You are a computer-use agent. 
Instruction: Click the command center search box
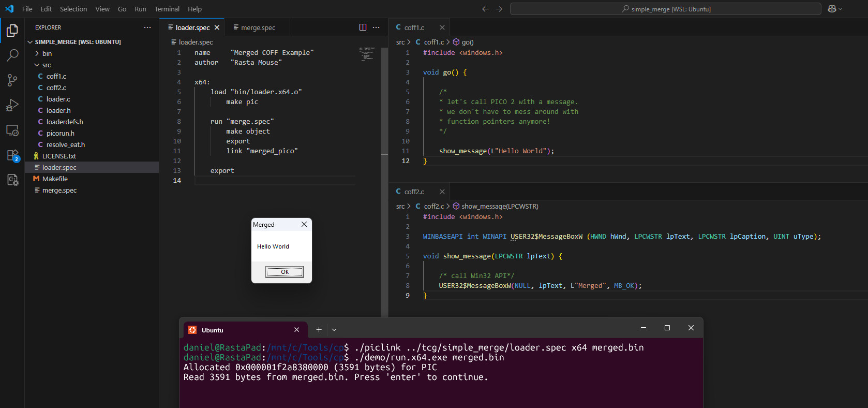pos(665,9)
